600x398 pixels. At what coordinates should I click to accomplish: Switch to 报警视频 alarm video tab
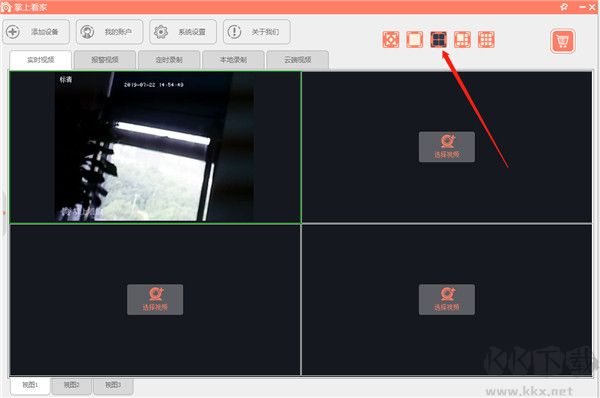(x=105, y=60)
